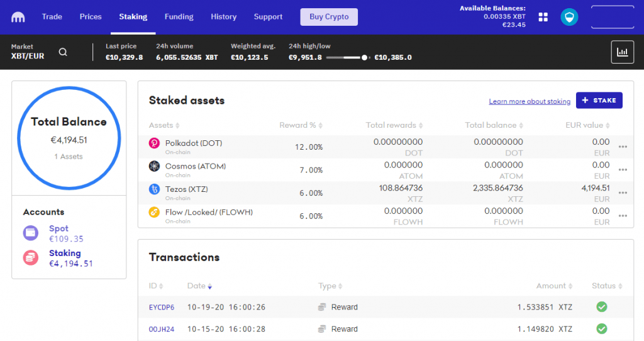The image size is (644, 341).
Task: Select the Tezos (XTZ) asset name
Action: coord(186,189)
